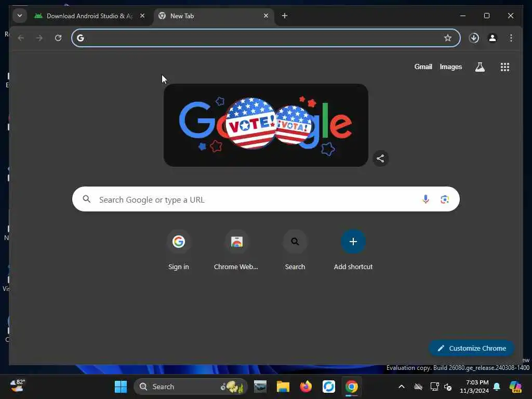Show hidden system tray icons
Viewport: 532px width, 399px height.
pyautogui.click(x=402, y=387)
